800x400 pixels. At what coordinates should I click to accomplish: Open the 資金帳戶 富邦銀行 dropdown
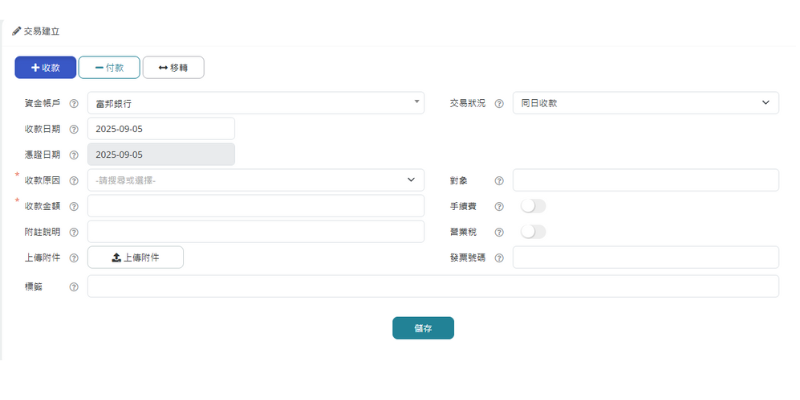pos(256,103)
